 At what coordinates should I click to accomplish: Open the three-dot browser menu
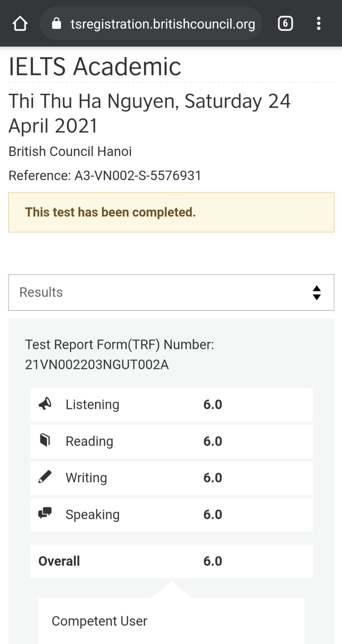point(319,23)
